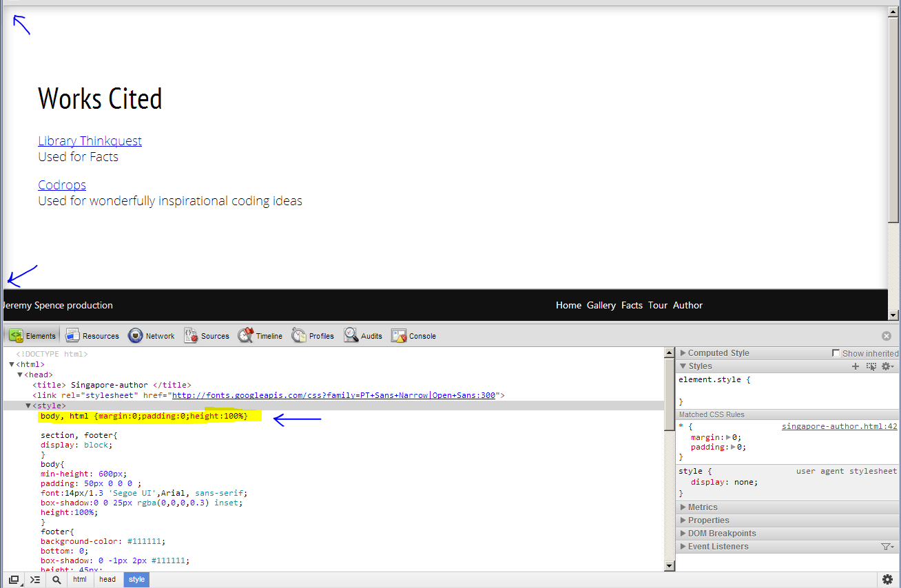Go to Tour in footer nav
The image size is (901, 588).
coord(658,305)
